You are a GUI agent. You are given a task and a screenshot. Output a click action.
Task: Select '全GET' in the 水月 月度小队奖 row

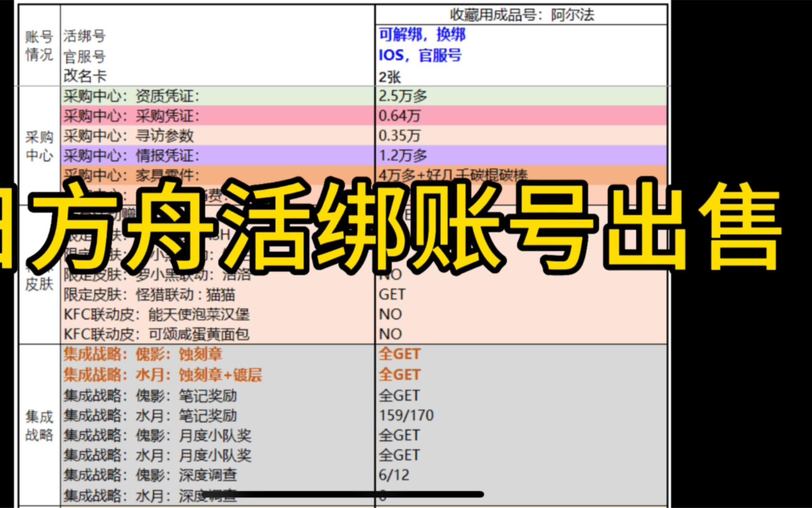[x=399, y=455]
